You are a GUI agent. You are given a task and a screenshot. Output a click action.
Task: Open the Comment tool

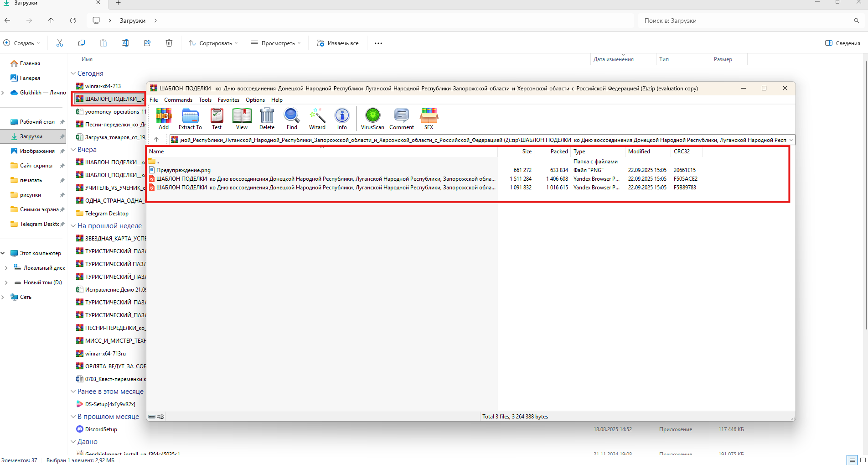[x=401, y=119]
